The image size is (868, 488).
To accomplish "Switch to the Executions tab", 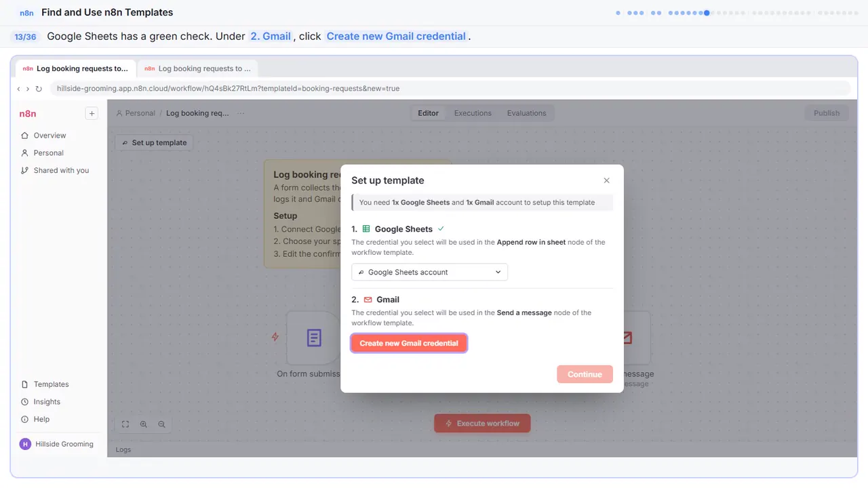I will (473, 113).
